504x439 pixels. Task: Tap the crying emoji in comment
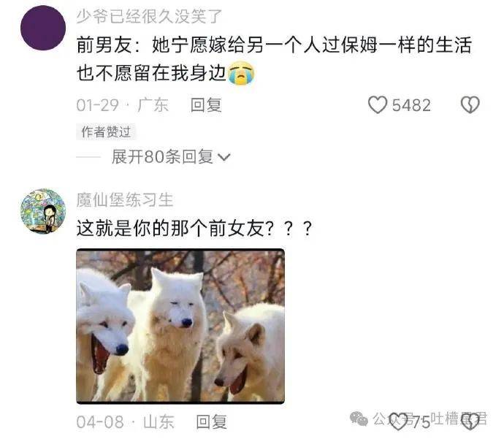click(x=241, y=73)
